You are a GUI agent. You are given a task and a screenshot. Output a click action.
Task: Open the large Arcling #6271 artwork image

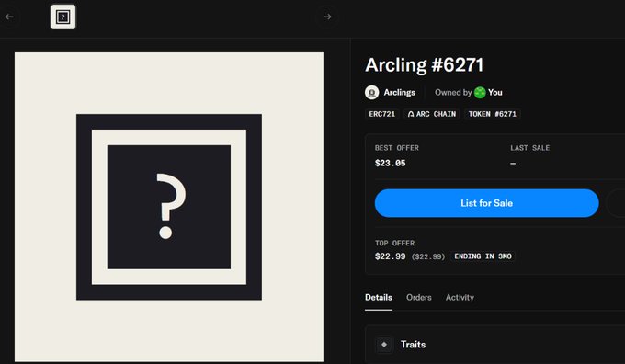click(x=169, y=207)
